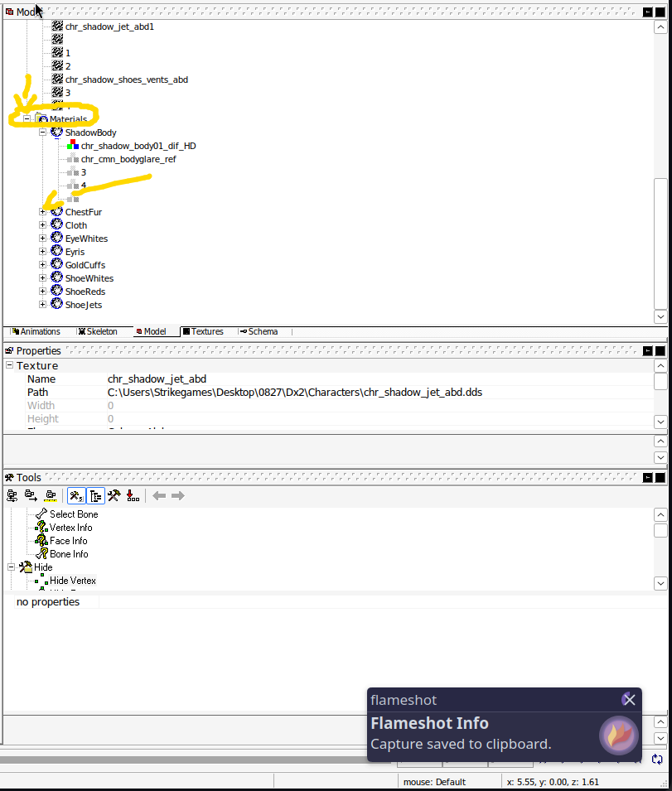Click the red down-arrow tool icon in Tools toolbar

click(133, 496)
